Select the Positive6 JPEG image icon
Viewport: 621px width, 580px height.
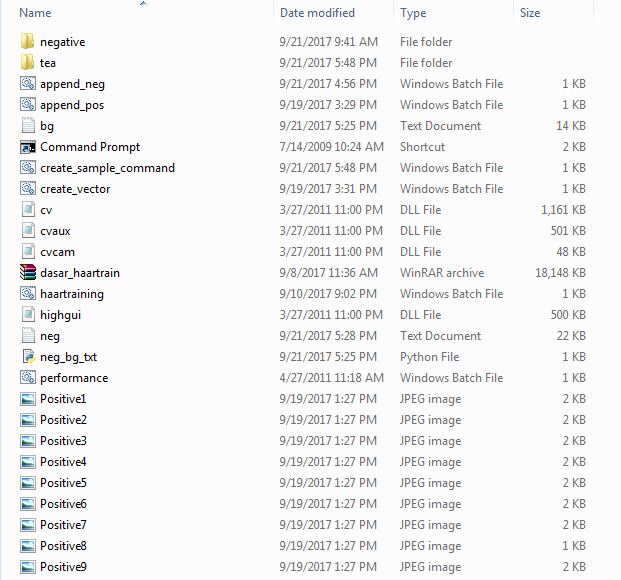pos(28,504)
